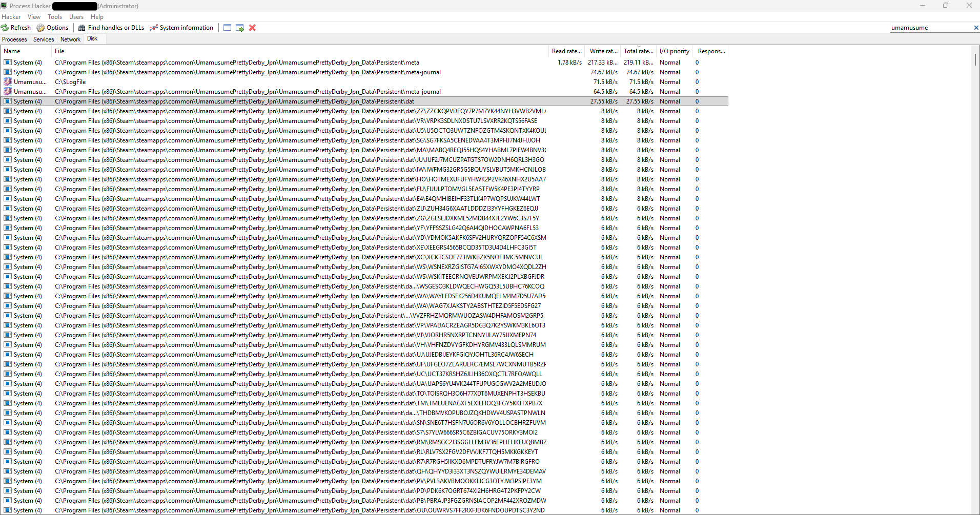980x515 pixels.
Task: Select the C:\$LogFile file path
Action: (x=70, y=82)
